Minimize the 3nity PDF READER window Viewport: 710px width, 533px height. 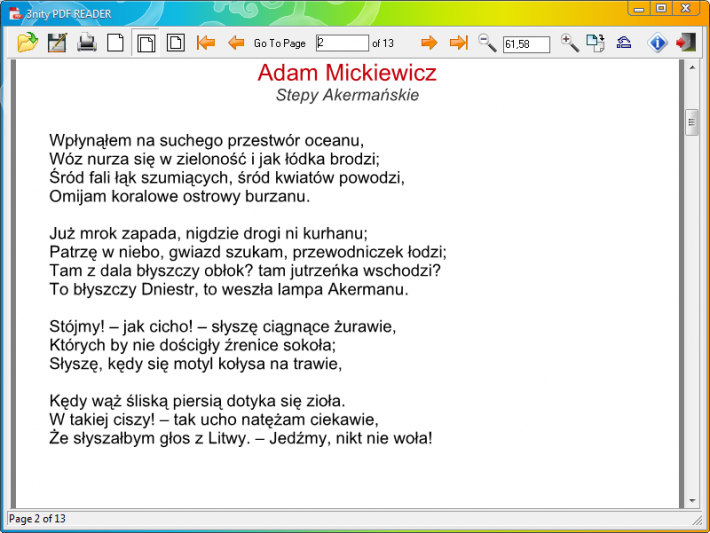[x=639, y=9]
